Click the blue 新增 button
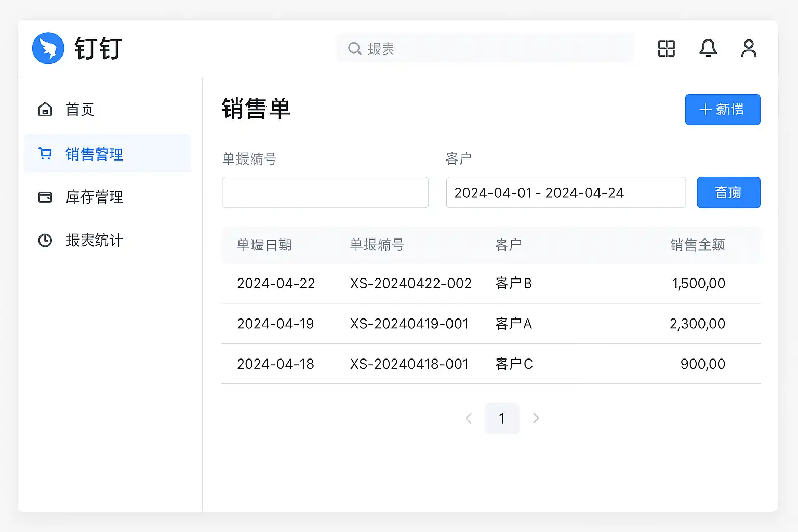The image size is (798, 532). point(722,110)
